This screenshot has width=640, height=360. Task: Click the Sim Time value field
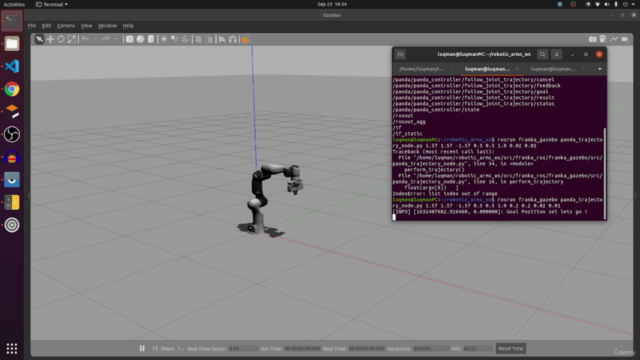coord(302,349)
